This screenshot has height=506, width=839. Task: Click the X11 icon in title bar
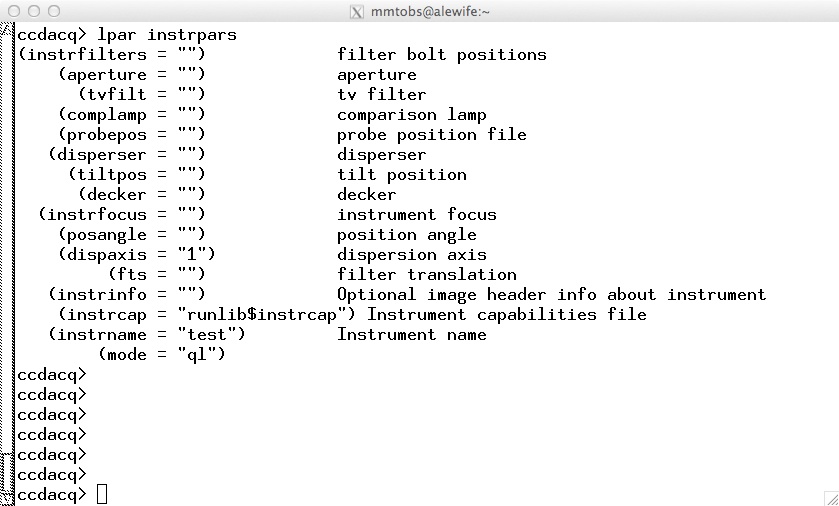click(356, 11)
